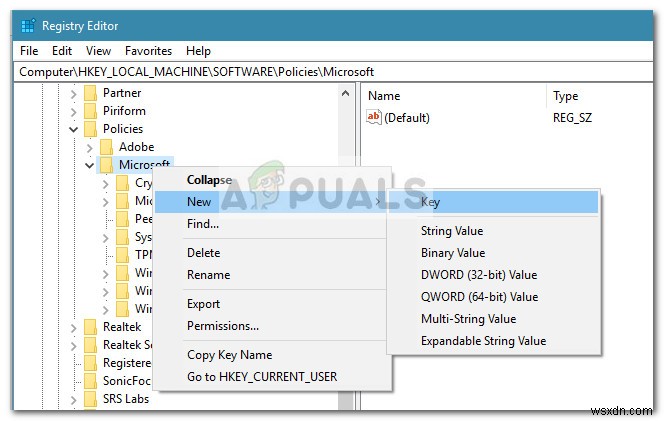Click the Sys subkey folder icon

pos(123,237)
